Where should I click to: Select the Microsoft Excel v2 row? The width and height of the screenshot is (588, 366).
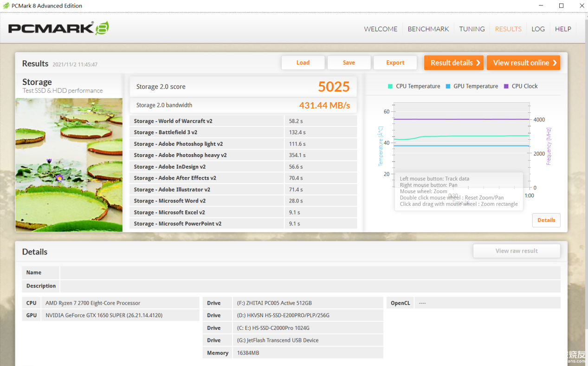tap(243, 212)
